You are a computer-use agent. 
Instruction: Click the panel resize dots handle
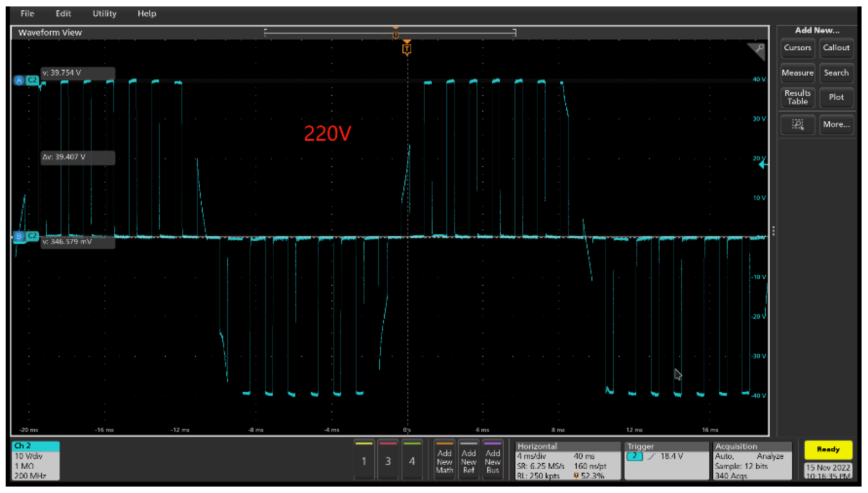tap(773, 231)
